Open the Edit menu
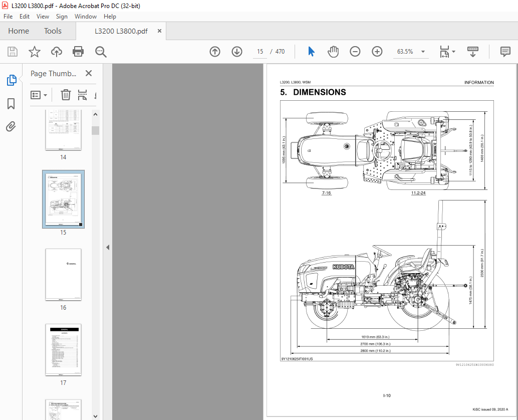 [25, 17]
